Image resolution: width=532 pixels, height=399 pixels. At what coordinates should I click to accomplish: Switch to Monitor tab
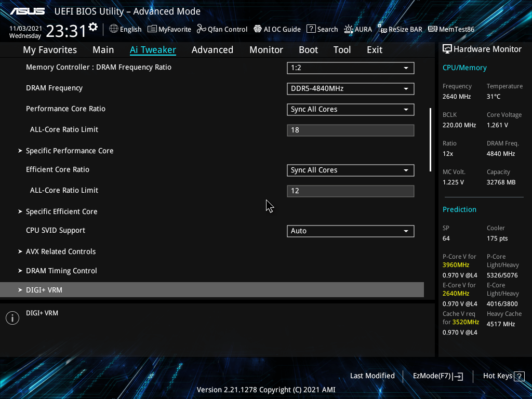pyautogui.click(x=266, y=50)
